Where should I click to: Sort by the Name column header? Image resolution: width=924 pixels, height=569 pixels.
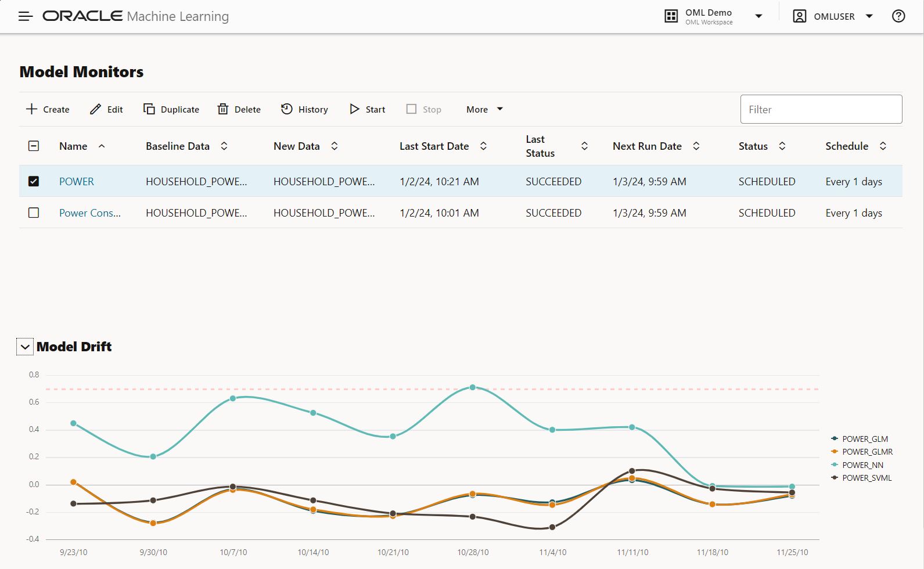click(x=73, y=146)
